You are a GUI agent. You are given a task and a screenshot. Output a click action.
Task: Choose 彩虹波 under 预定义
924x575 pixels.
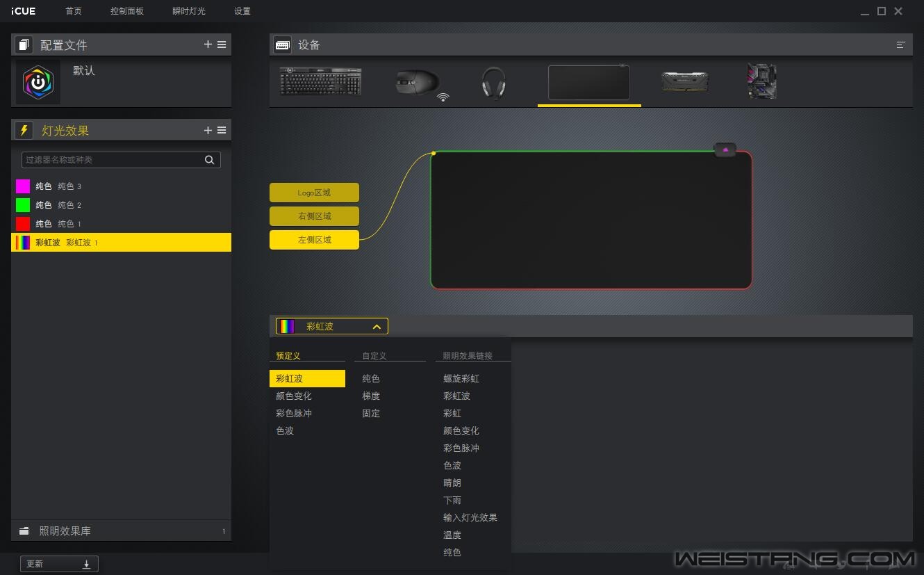pos(307,379)
